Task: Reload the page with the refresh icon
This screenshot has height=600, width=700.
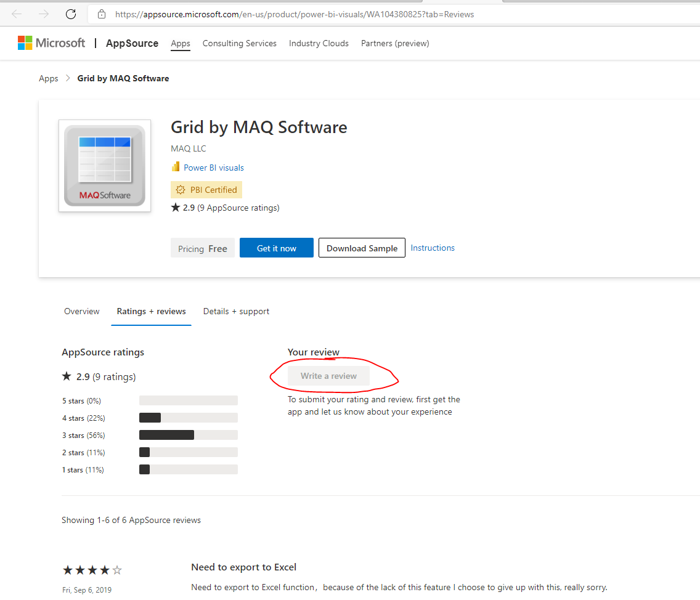Action: click(x=71, y=14)
